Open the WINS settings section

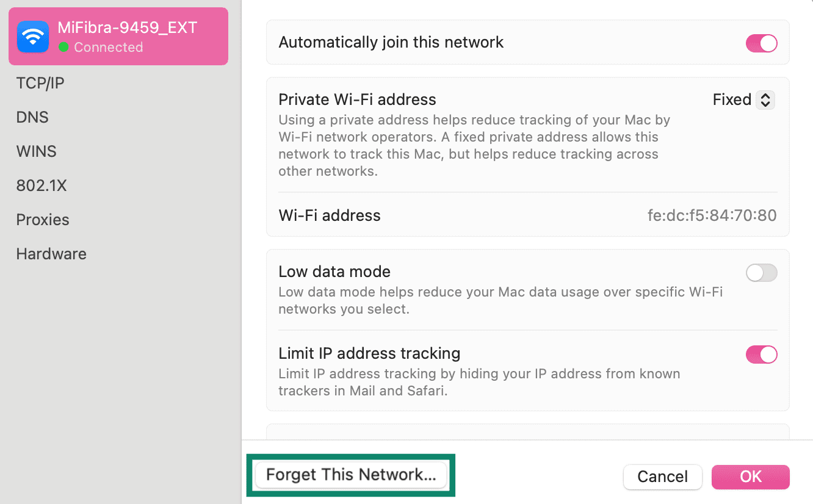[36, 151]
